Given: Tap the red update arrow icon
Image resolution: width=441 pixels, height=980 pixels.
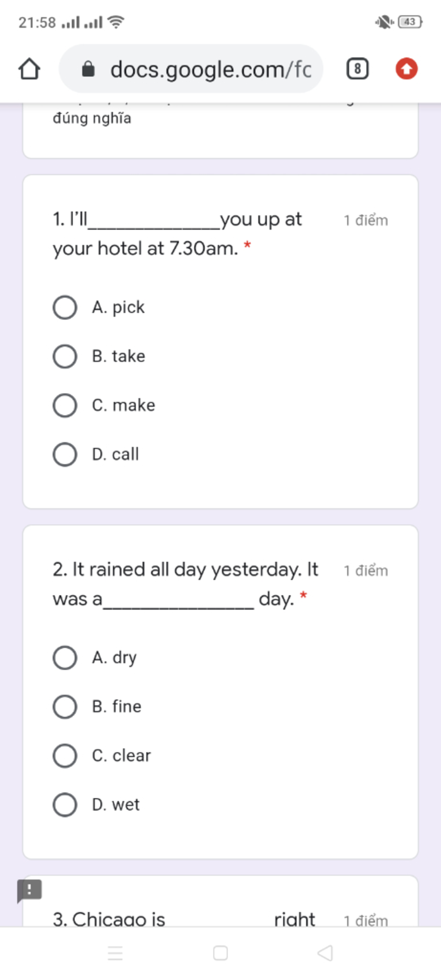Looking at the screenshot, I should pos(407,69).
